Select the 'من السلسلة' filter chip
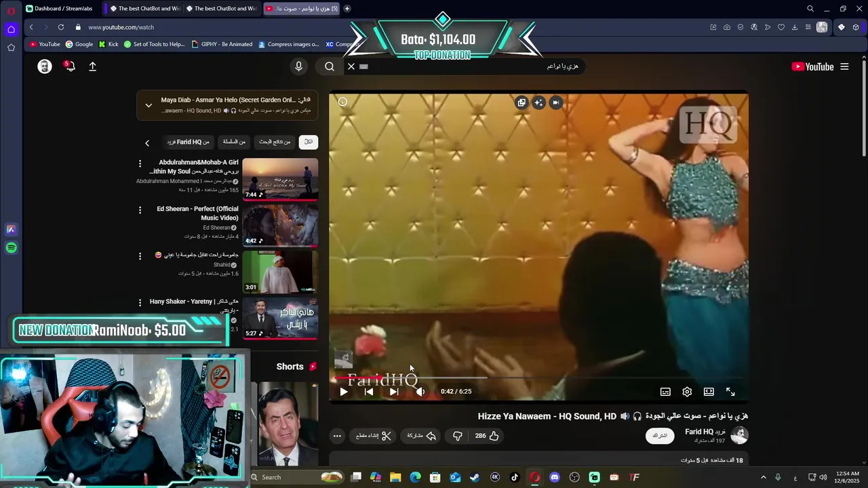 coord(234,142)
